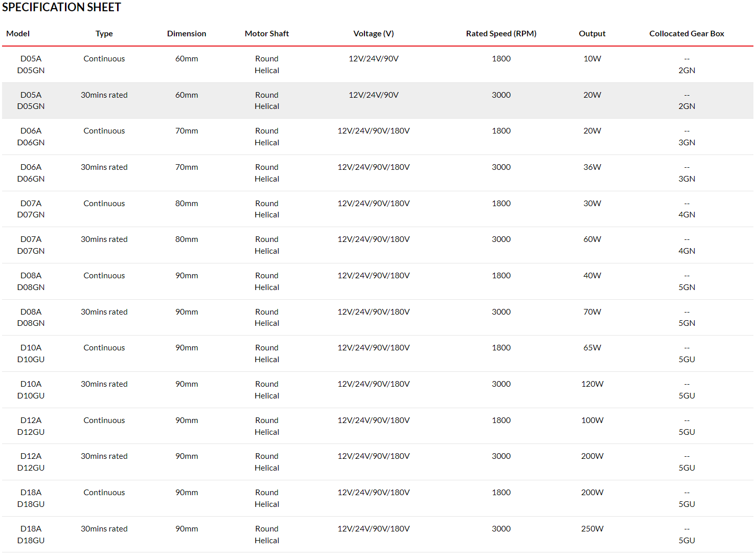
Task: Click D07A model in the 30W row
Action: pos(31,203)
